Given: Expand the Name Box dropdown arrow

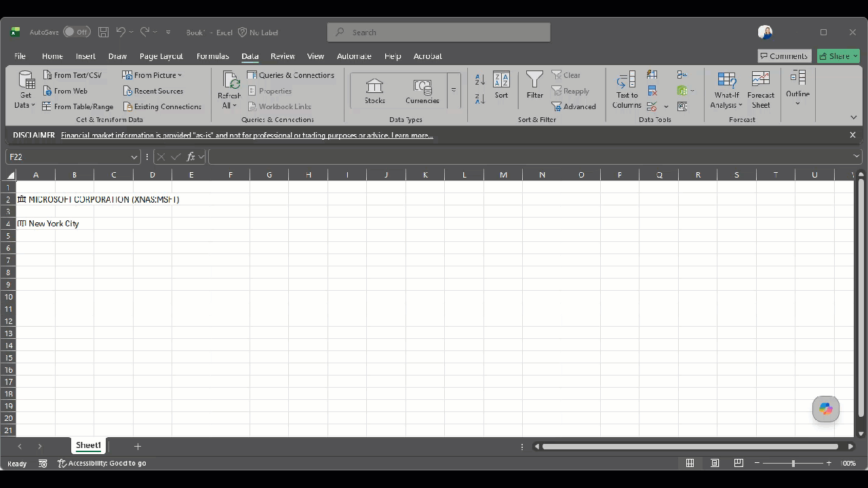Looking at the screenshot, I should (x=134, y=157).
